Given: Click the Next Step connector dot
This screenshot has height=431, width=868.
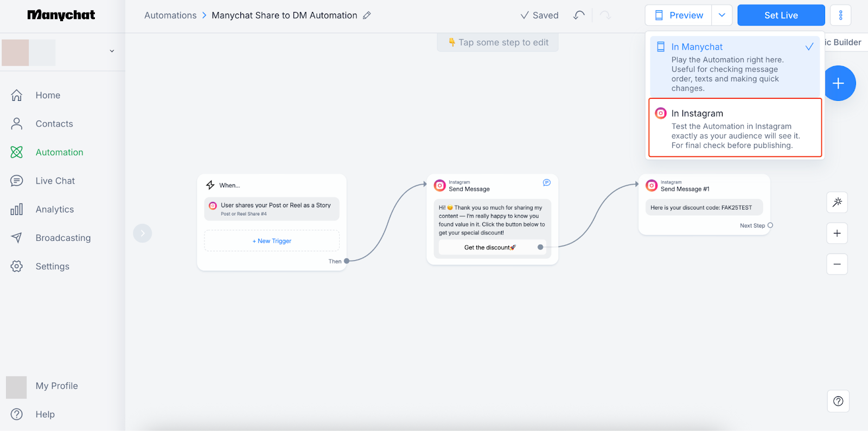Looking at the screenshot, I should (770, 225).
